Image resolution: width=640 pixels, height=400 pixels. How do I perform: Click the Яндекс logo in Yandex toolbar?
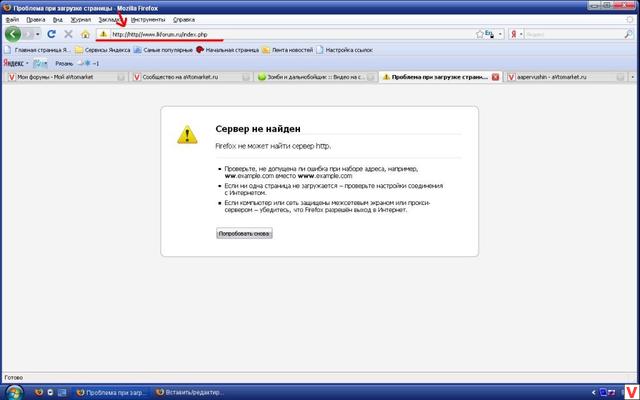13,63
